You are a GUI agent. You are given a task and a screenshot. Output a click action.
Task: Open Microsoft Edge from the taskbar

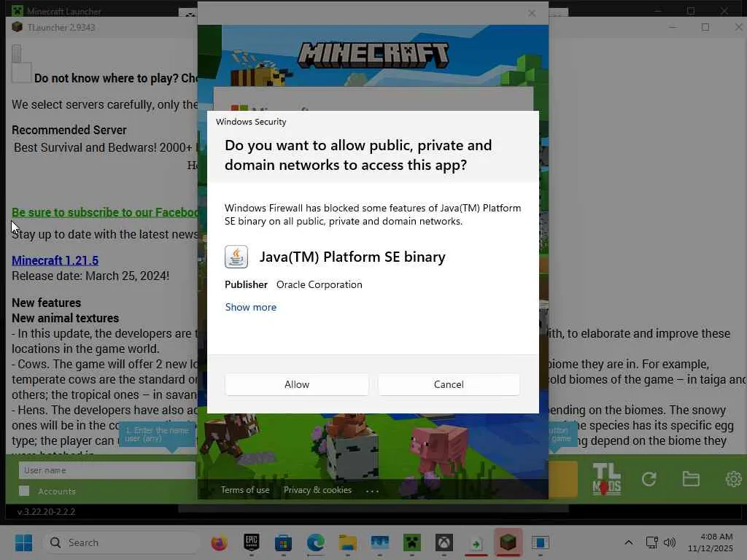pyautogui.click(x=315, y=542)
